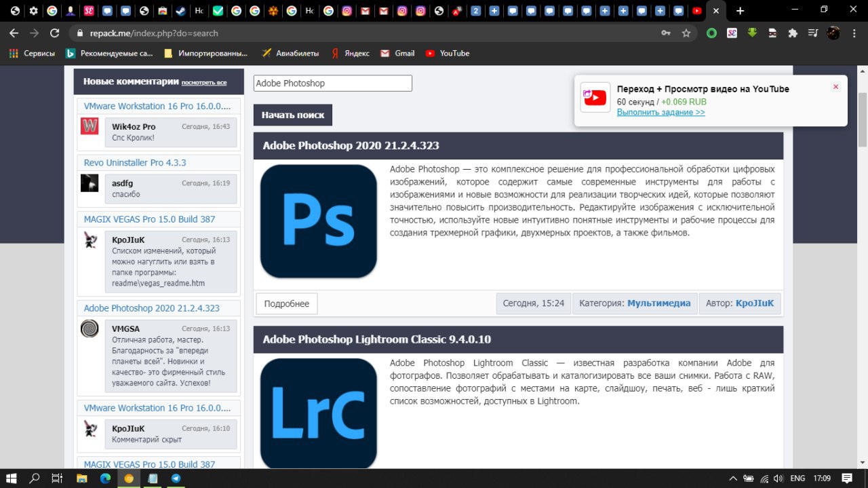The image size is (868, 488).
Task: Open the Мультимедиа category link
Action: coord(659,303)
